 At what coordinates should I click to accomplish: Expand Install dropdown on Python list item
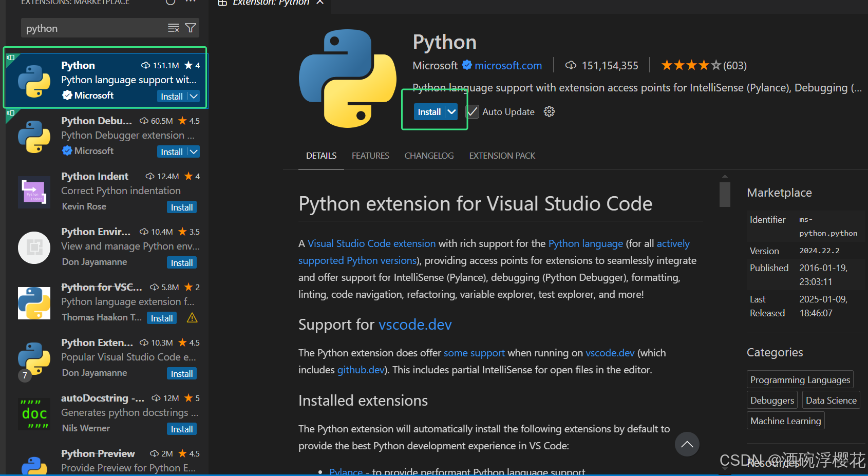[x=194, y=97]
